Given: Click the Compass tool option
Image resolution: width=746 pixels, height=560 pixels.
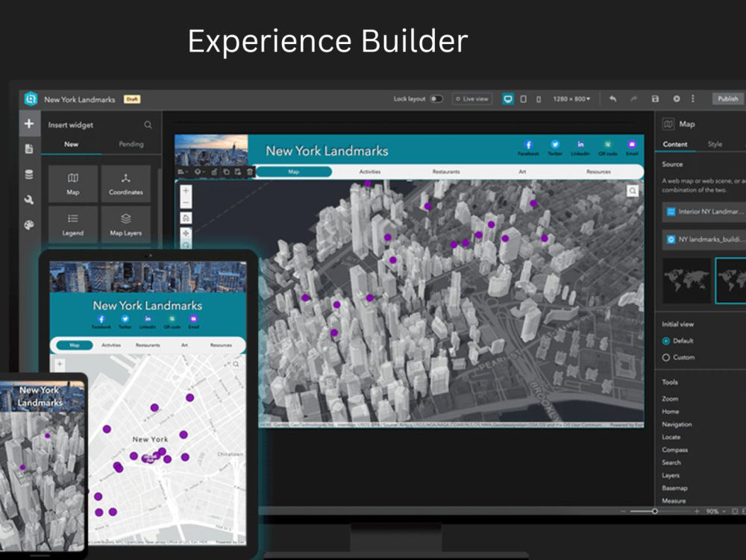Looking at the screenshot, I should point(674,450).
